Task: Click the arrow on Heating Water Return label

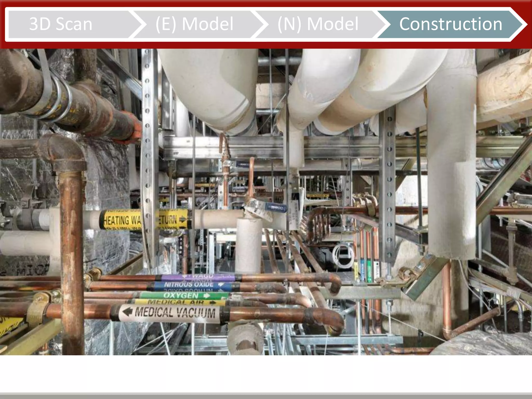Action: (183, 220)
